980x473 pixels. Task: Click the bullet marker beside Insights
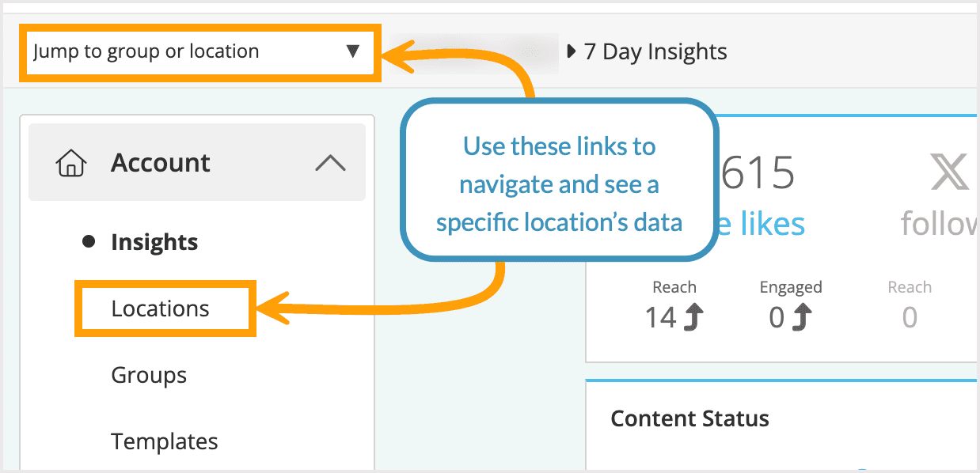pos(89,242)
